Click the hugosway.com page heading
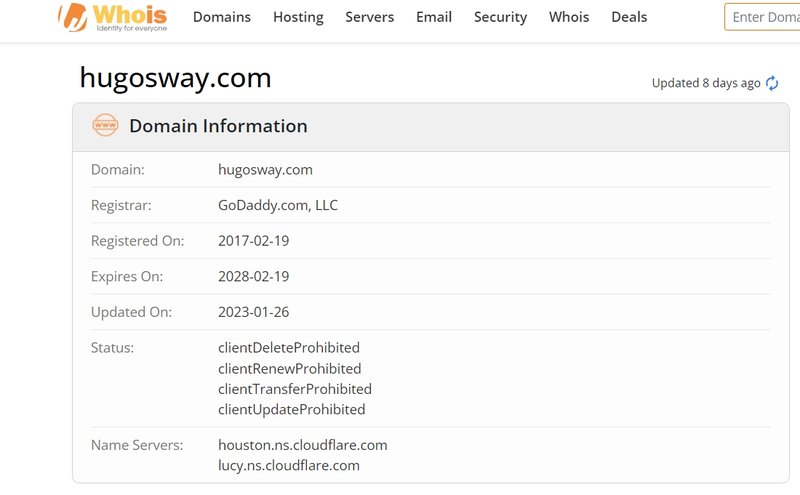The image size is (800, 495). pos(176,78)
